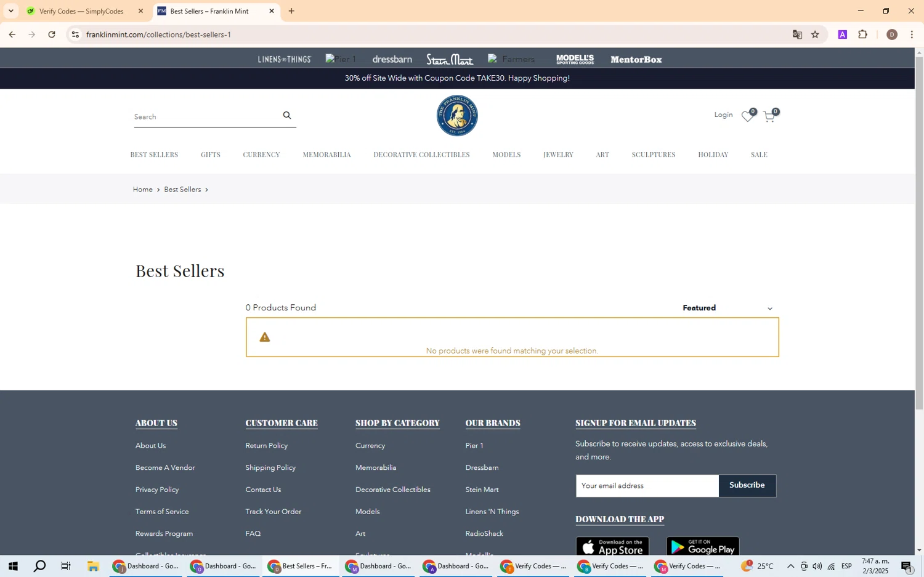This screenshot has width=924, height=577.
Task: Download on the App Store badge
Action: tap(612, 546)
